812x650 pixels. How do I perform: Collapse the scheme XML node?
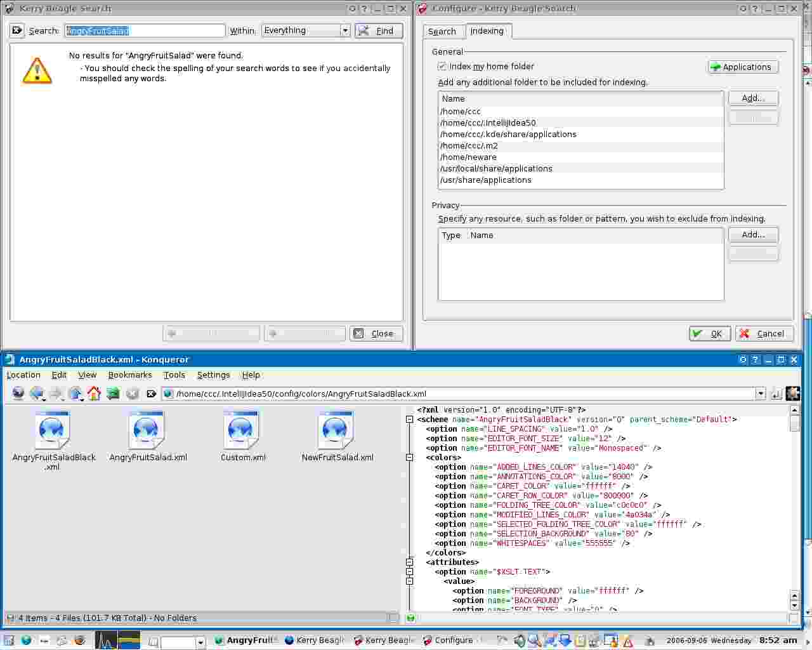point(410,420)
